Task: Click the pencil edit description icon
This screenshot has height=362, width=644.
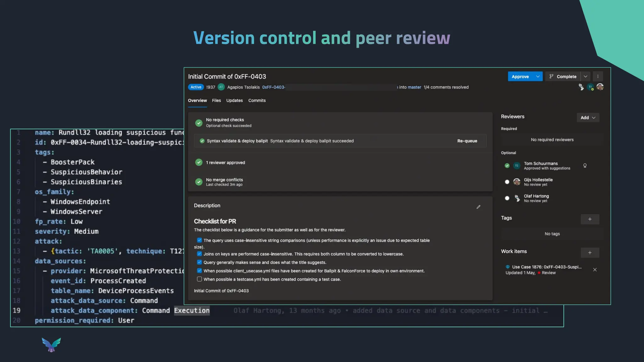Action: point(478,207)
